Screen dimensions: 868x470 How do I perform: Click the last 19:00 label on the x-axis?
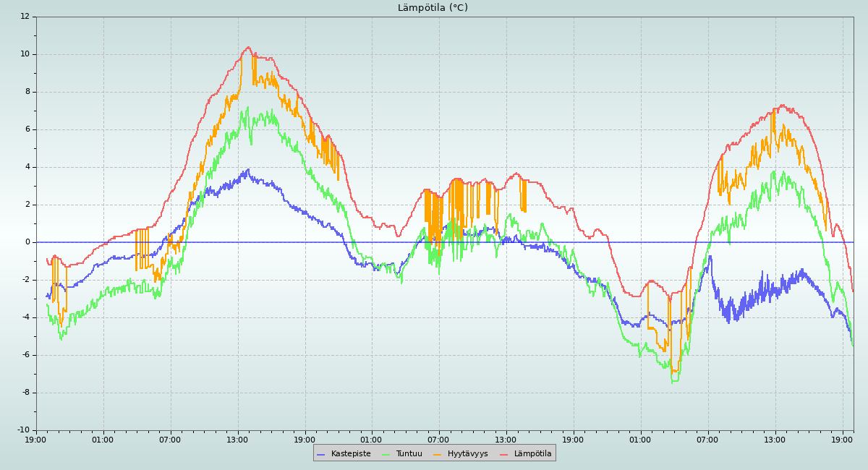tap(842, 439)
